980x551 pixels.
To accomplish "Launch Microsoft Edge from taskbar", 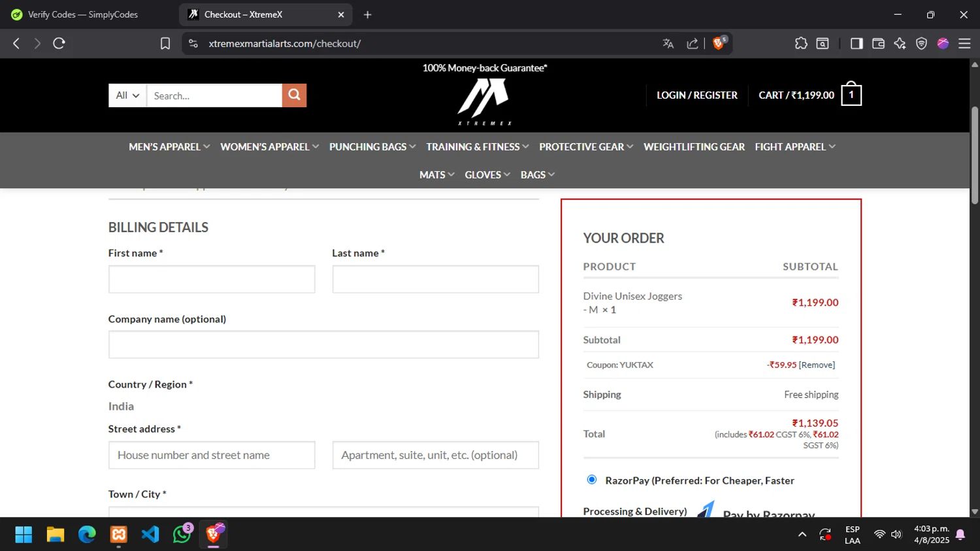I will coord(87,535).
